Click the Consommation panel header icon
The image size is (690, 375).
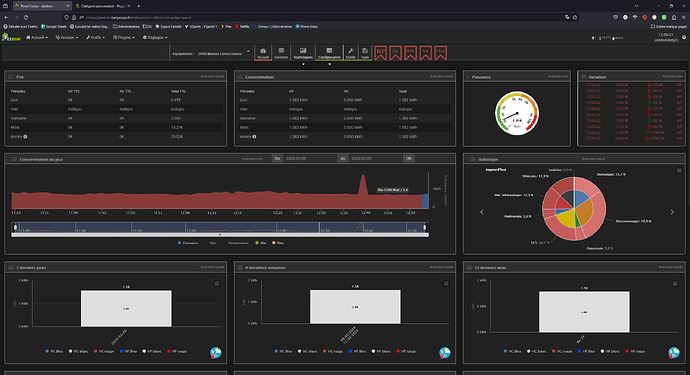pyautogui.click(x=240, y=77)
